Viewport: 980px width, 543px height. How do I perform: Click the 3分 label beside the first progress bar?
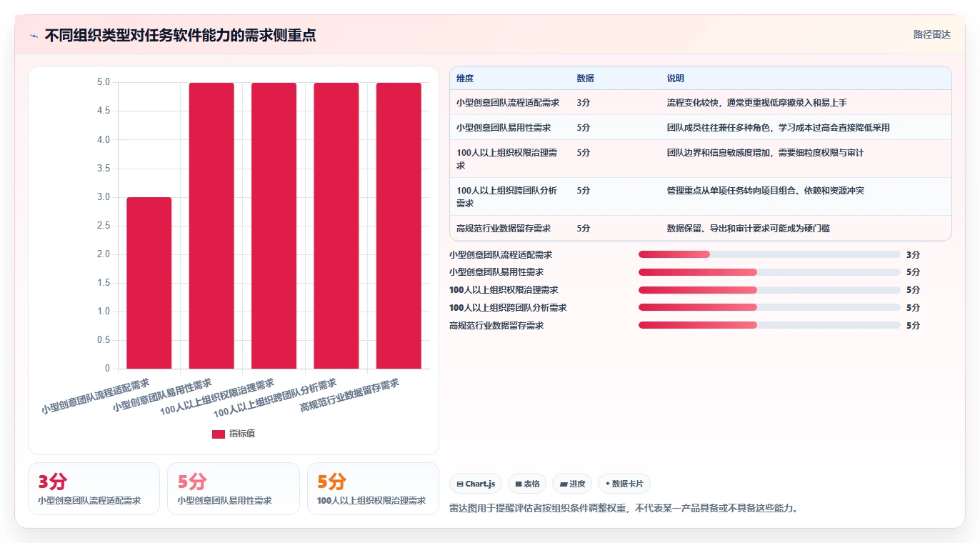point(913,254)
